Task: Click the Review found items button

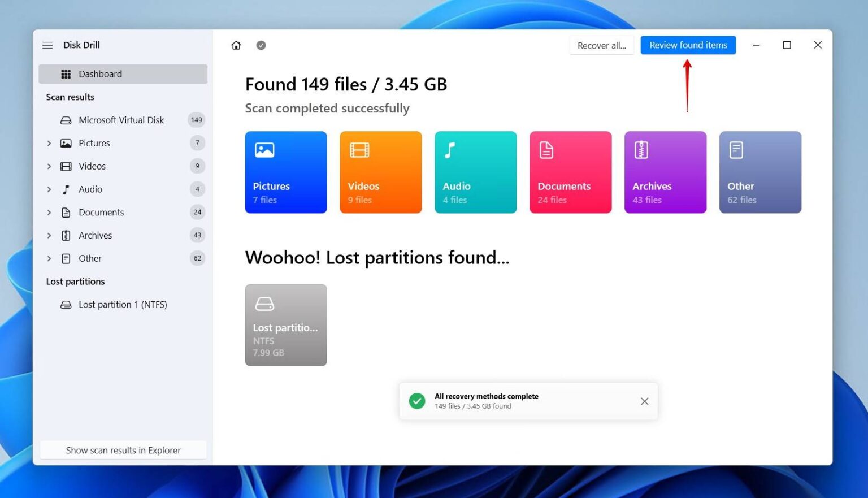Action: tap(688, 45)
